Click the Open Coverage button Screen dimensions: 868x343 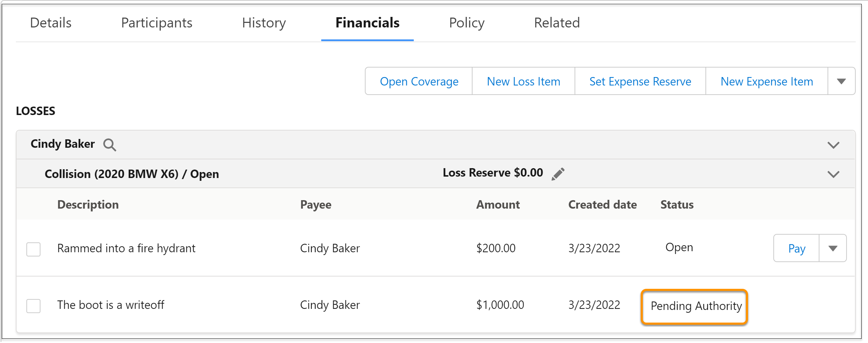tap(419, 81)
